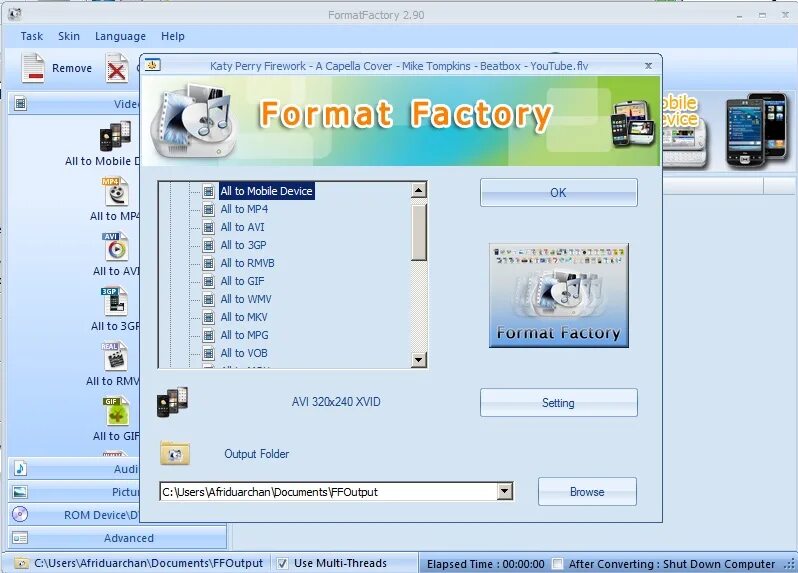Click the All to Mobile Device sidebar icon
Screen dimensions: 798x573
tap(116, 136)
